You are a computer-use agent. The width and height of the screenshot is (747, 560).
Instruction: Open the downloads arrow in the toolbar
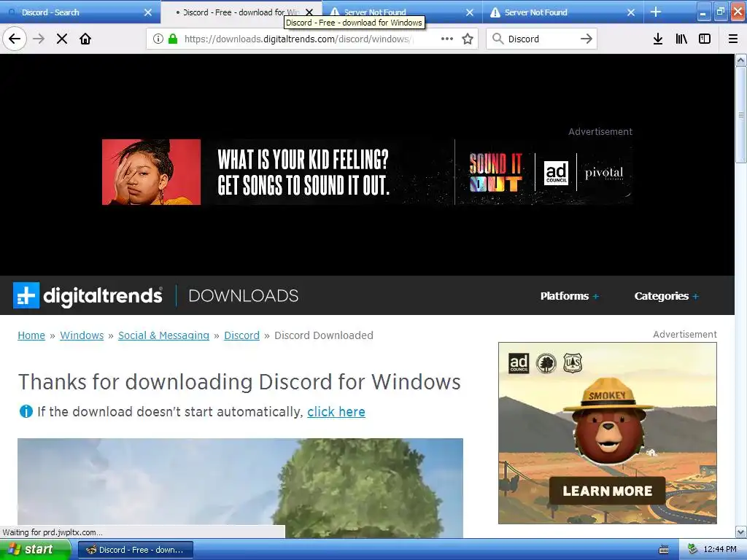point(658,39)
